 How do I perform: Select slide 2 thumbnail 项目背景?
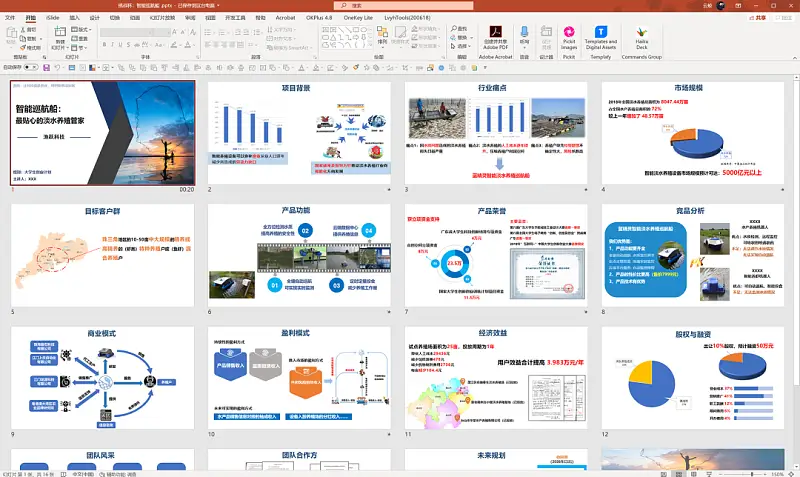(299, 133)
